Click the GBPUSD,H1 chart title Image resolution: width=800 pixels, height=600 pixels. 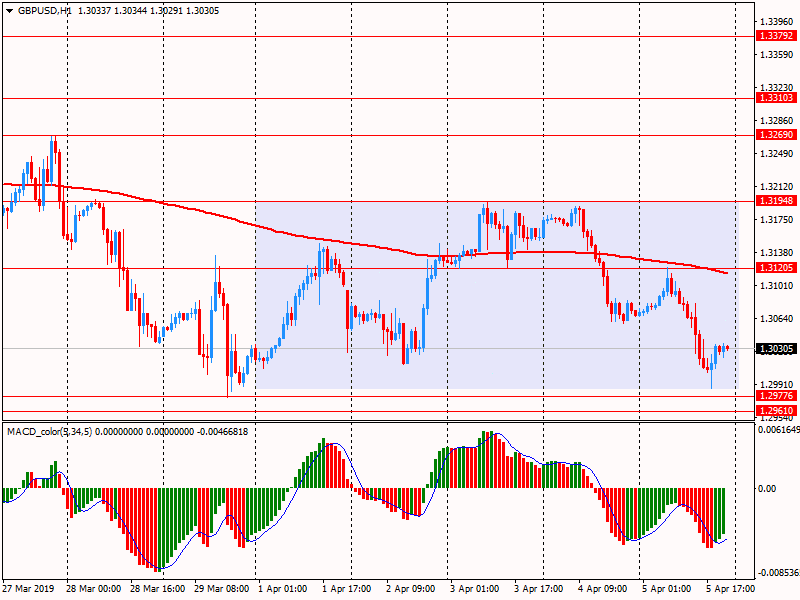pyautogui.click(x=44, y=11)
